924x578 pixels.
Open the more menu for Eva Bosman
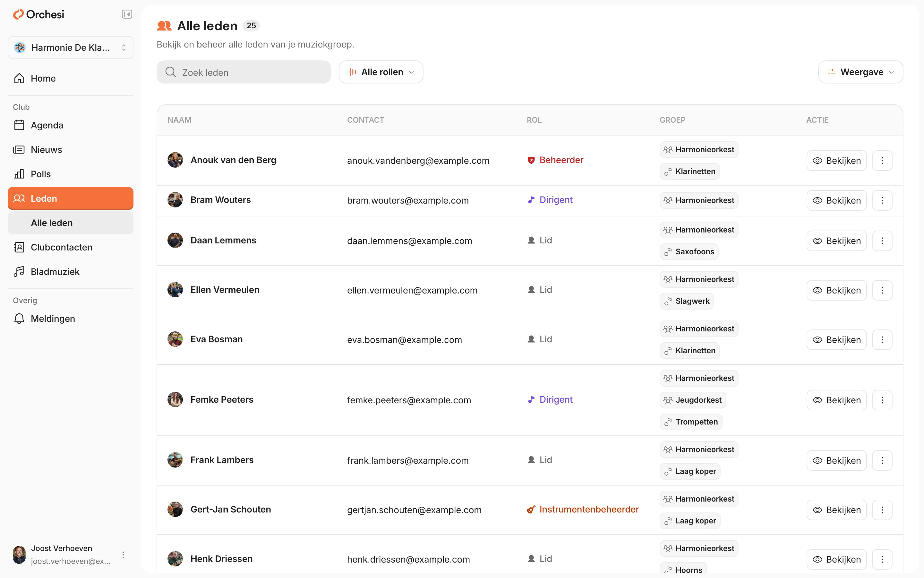coord(882,339)
